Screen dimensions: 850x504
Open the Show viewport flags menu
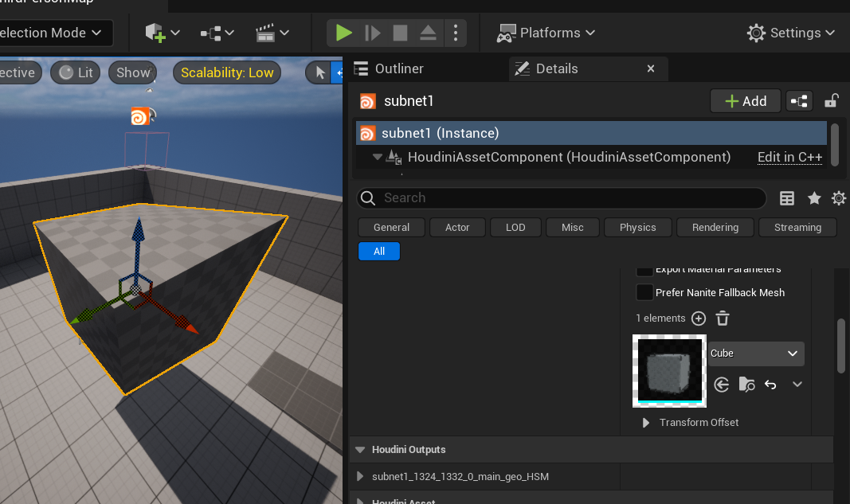pos(133,72)
